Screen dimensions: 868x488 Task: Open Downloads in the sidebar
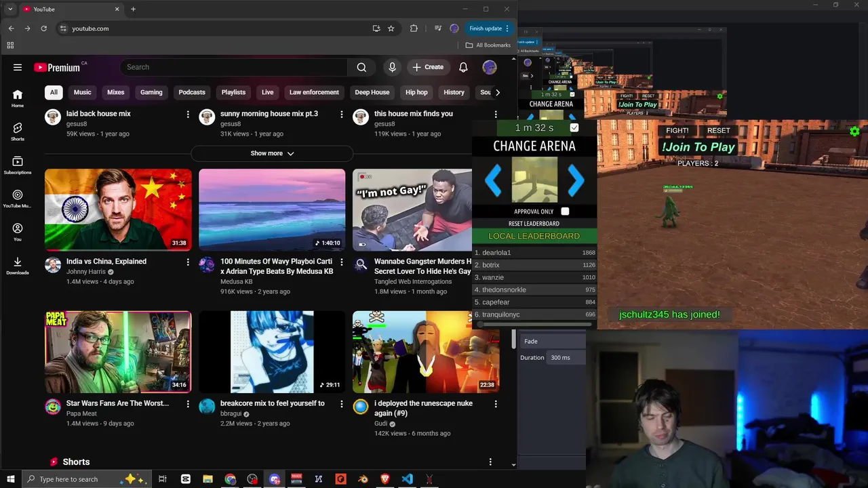(18, 266)
